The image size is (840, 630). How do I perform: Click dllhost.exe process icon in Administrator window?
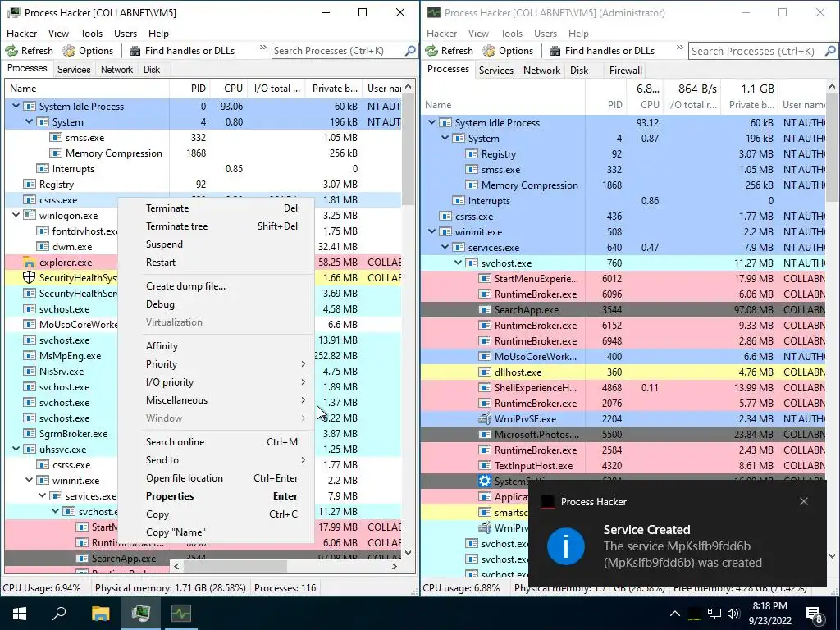tap(484, 372)
